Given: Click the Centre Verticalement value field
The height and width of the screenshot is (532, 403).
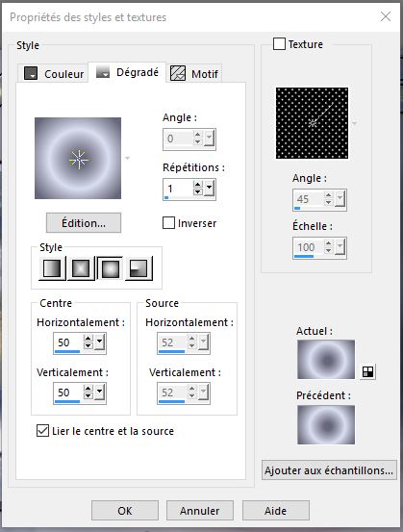Looking at the screenshot, I should (68, 393).
